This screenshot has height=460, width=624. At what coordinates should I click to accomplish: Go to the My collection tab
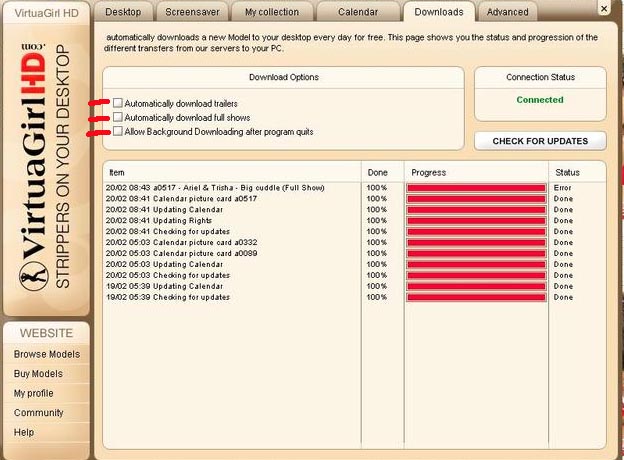coord(271,12)
